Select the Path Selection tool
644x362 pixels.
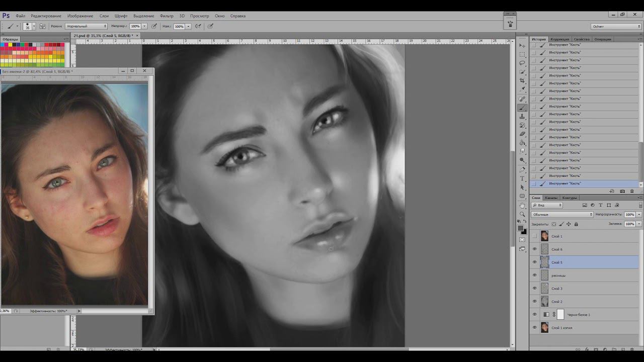tap(522, 188)
